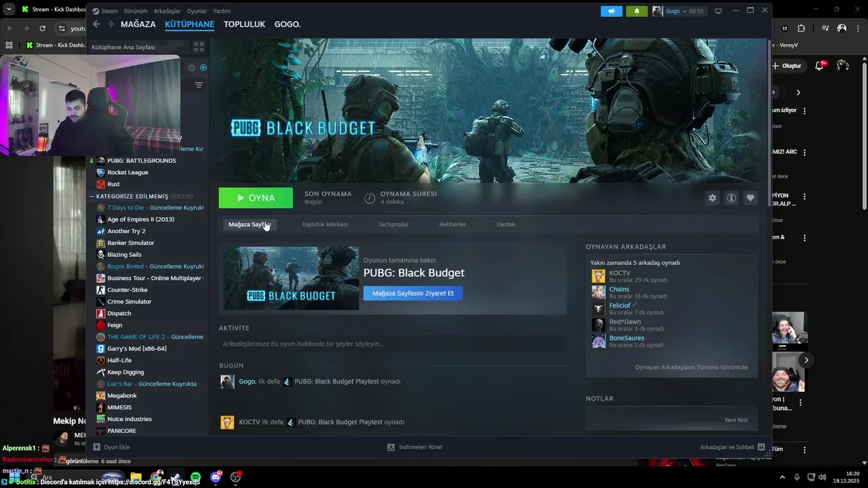Viewport: 868px width, 488px height.
Task: Open Steam announcements megaphone button
Action: pyautogui.click(x=612, y=11)
